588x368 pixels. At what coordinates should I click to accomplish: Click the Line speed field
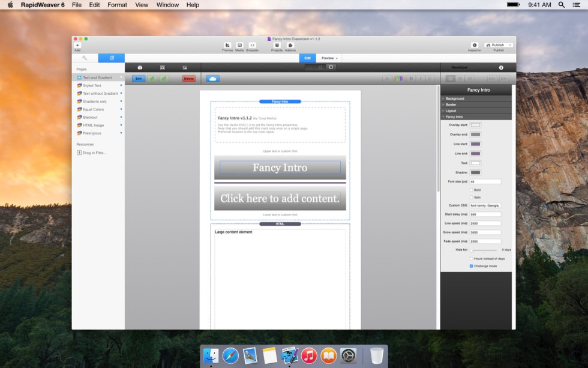tap(485, 223)
